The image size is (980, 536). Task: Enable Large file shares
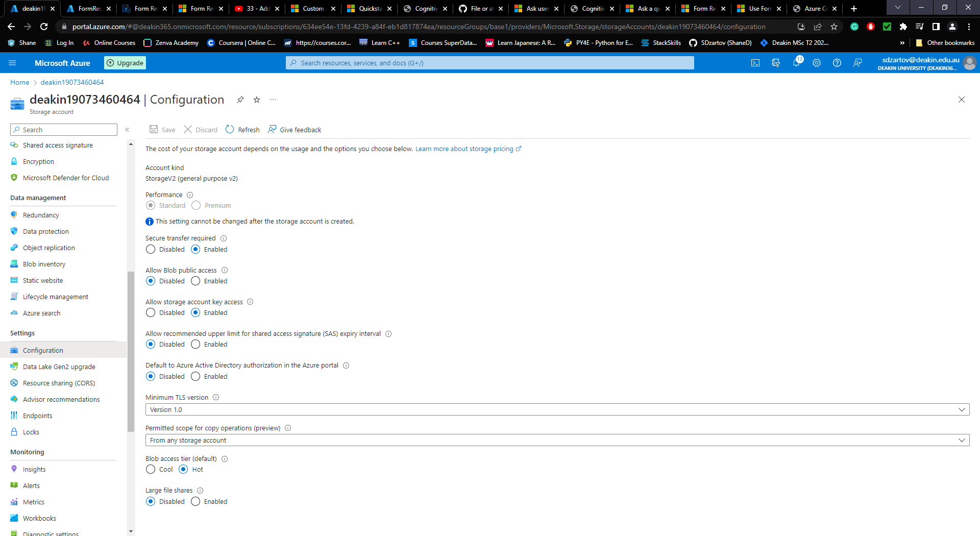tap(195, 501)
